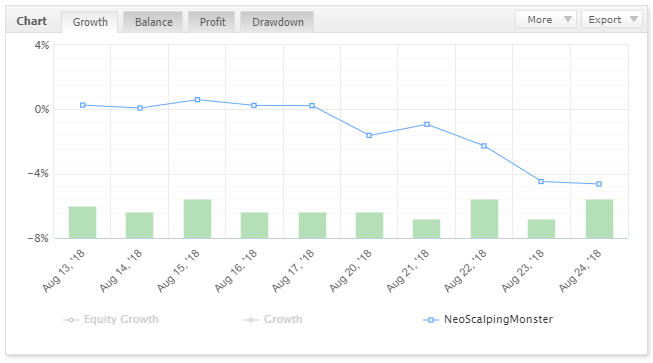Click the green bar for Aug 15
Viewport: 653px width, 363px height.
(197, 219)
